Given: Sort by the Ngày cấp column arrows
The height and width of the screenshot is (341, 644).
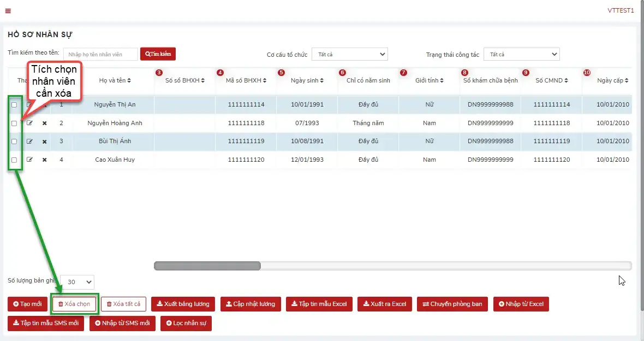Looking at the screenshot, I should click(x=627, y=81).
